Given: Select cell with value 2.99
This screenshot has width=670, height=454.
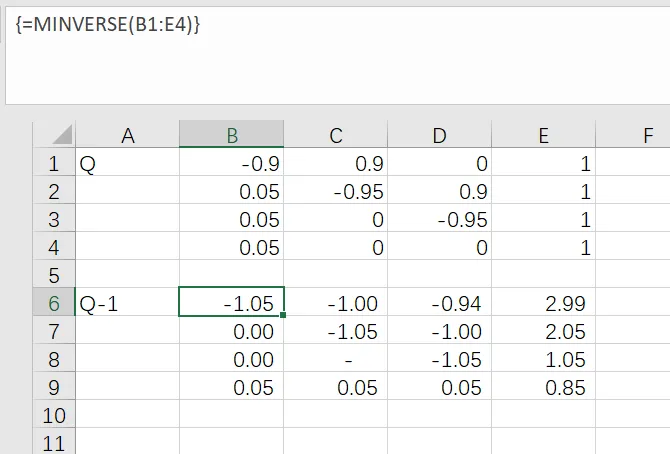Looking at the screenshot, I should click(x=543, y=303).
